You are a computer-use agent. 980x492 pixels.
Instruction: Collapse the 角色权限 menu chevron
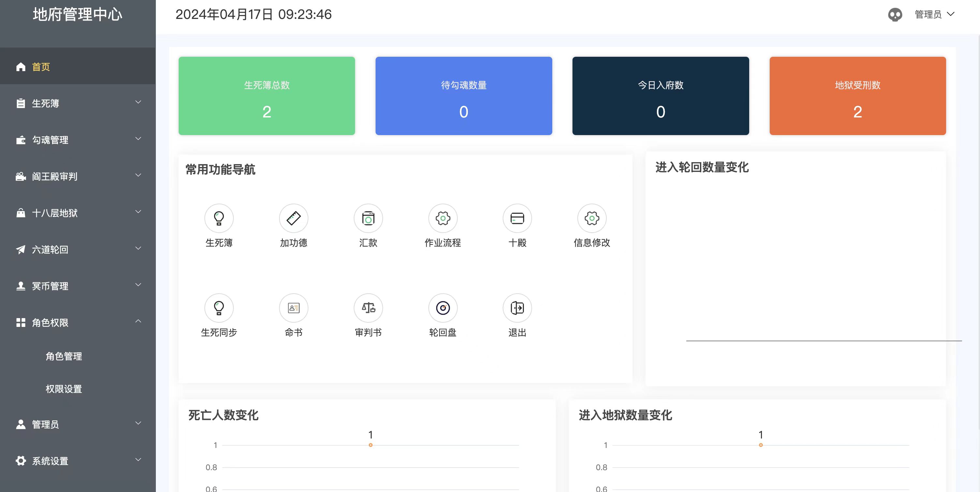point(139,321)
